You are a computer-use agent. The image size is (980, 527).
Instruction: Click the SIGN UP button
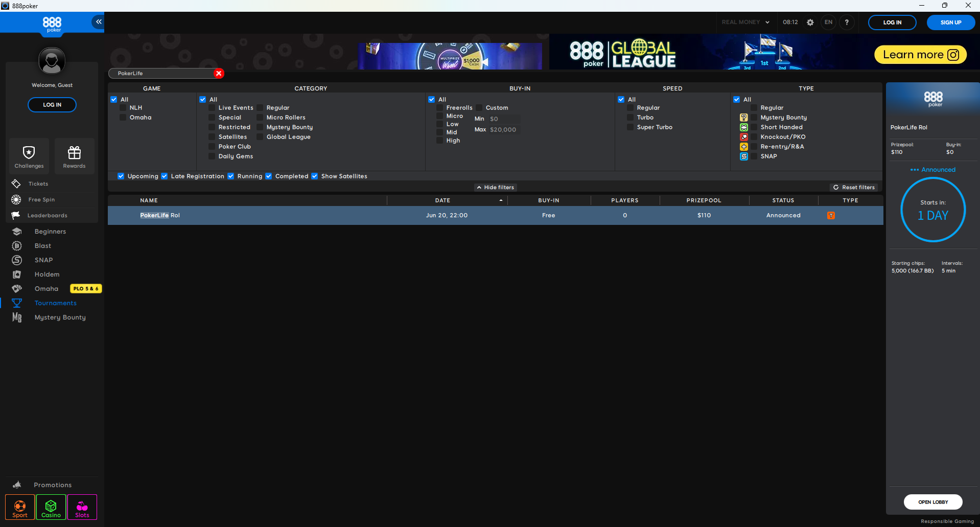(951, 22)
